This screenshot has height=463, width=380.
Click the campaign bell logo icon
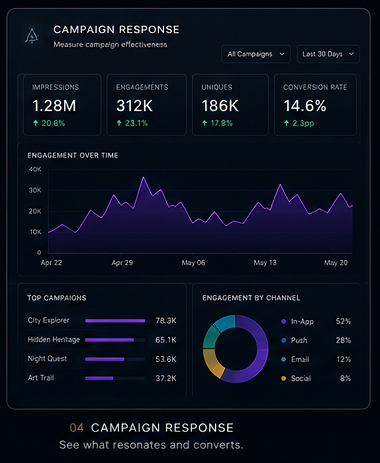tap(32, 36)
